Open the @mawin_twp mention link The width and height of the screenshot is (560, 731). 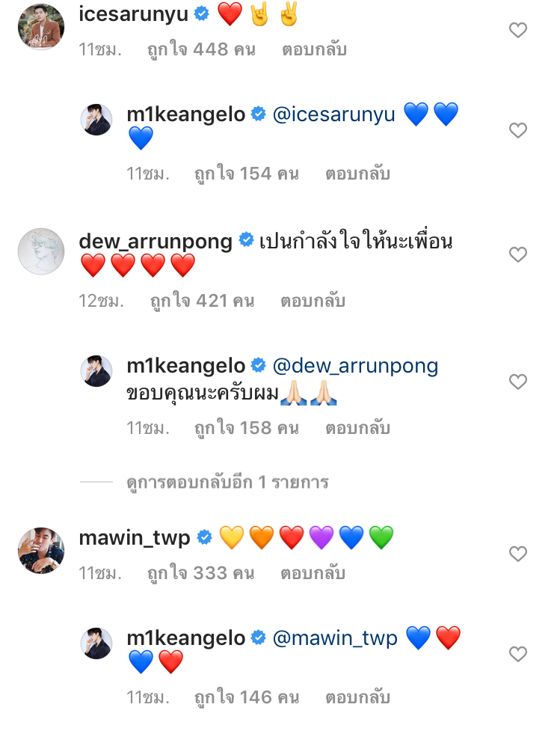pos(335,639)
